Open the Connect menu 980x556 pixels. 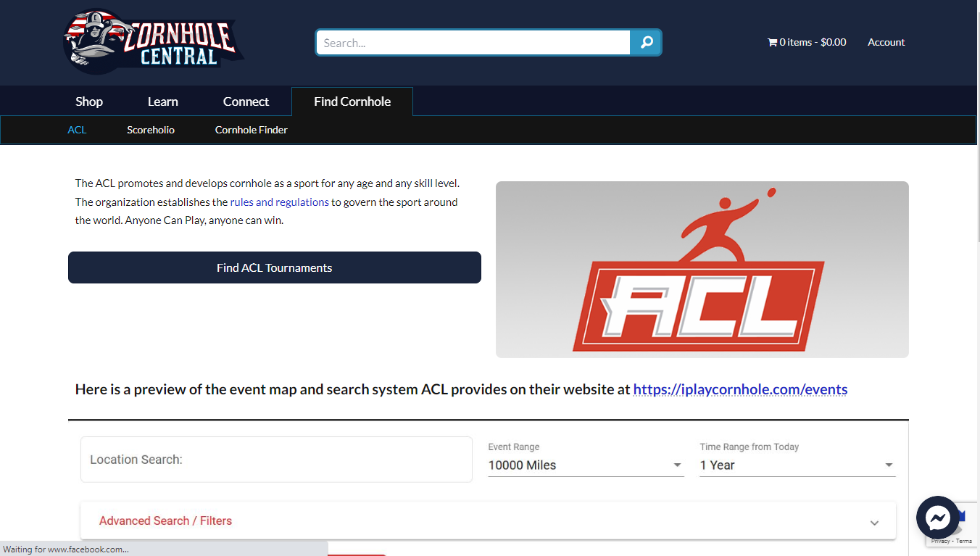pyautogui.click(x=246, y=101)
